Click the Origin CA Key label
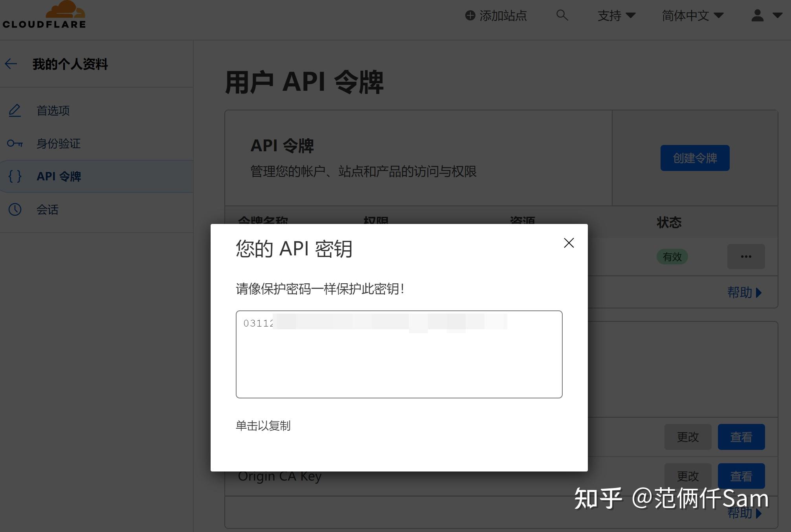Image resolution: width=791 pixels, height=532 pixels. click(x=279, y=476)
